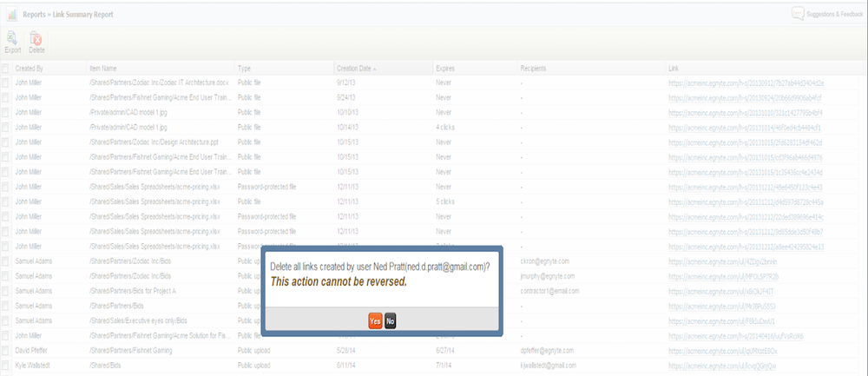This screenshot has width=868, height=376.
Task: Click the Kyle Wallstedt name cell
Action: click(x=31, y=366)
